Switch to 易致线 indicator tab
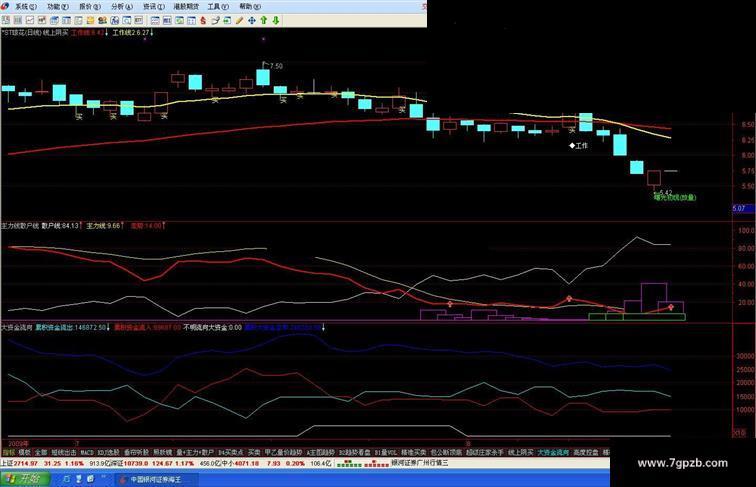This screenshot has height=487, width=756. pyautogui.click(x=162, y=452)
